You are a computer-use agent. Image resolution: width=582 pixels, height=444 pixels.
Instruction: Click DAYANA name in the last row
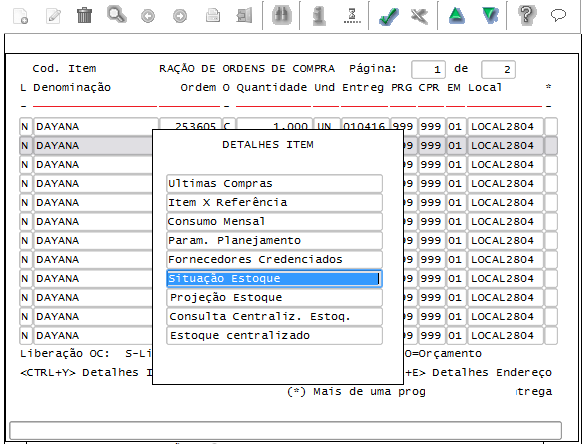pos(93,336)
